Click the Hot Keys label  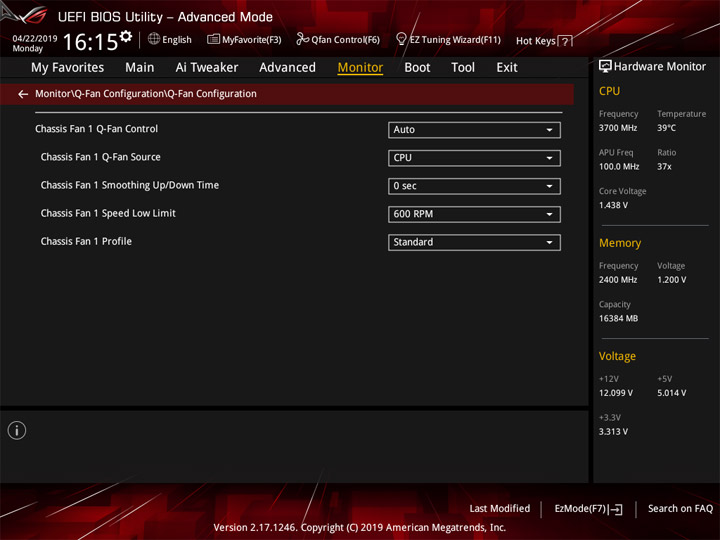pyautogui.click(x=535, y=41)
